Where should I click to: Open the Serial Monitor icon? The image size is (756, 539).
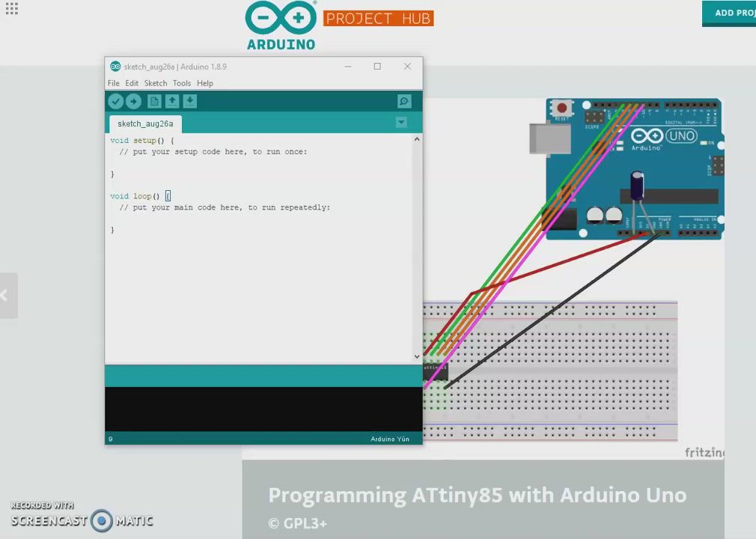click(x=404, y=102)
